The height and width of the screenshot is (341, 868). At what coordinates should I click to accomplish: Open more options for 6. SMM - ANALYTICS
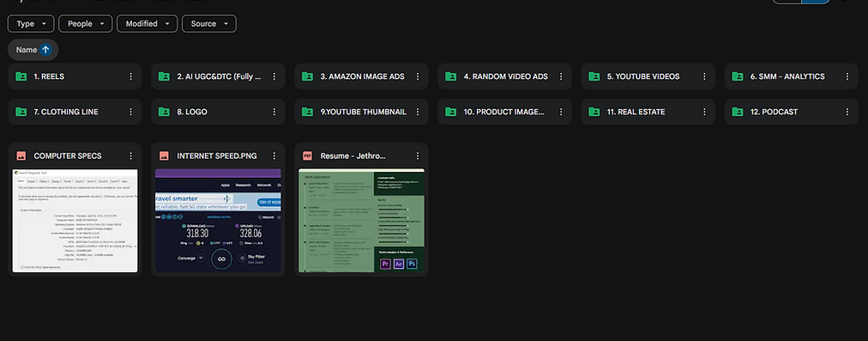[847, 76]
